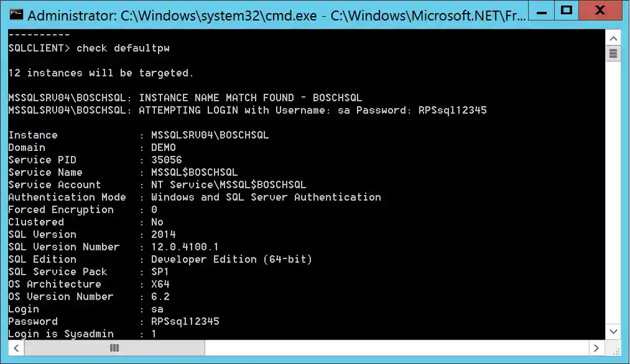The image size is (630, 364).
Task: Click the horizontal scrollbar thumb
Action: (x=114, y=348)
